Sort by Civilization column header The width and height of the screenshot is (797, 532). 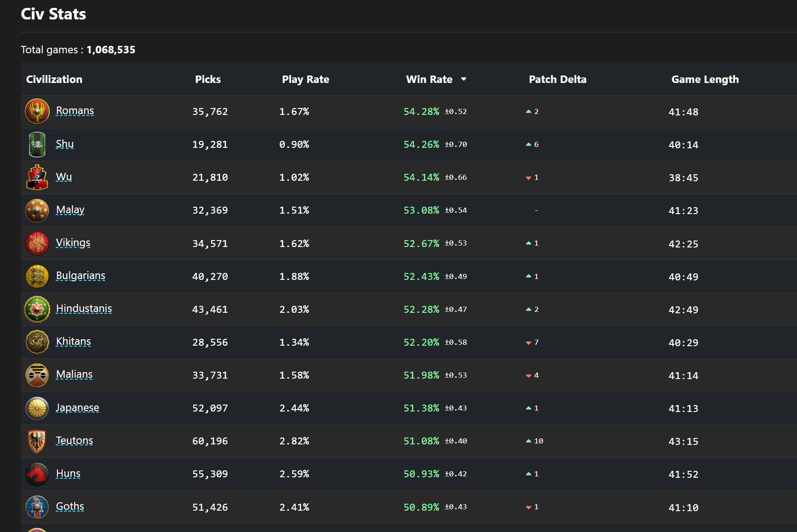click(54, 79)
